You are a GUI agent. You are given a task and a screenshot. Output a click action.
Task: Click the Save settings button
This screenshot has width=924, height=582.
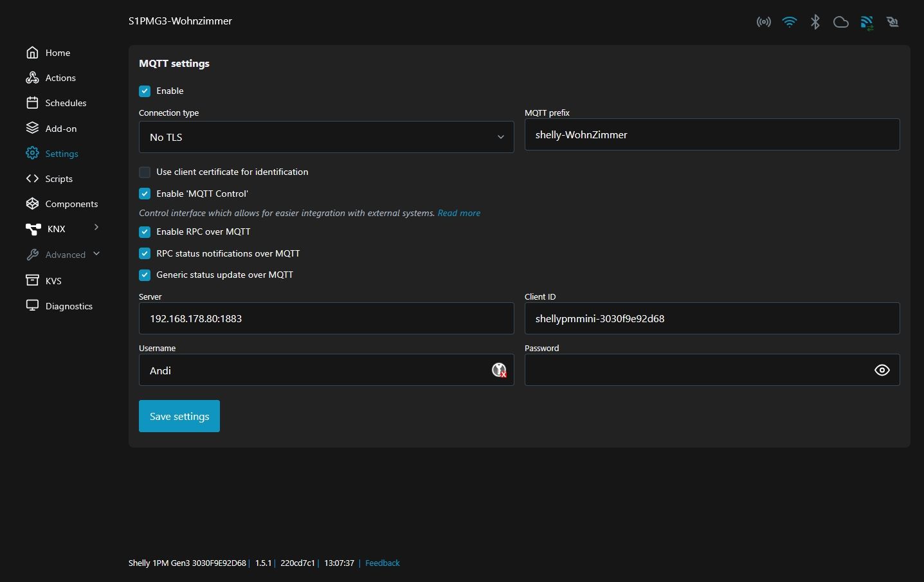coord(179,416)
